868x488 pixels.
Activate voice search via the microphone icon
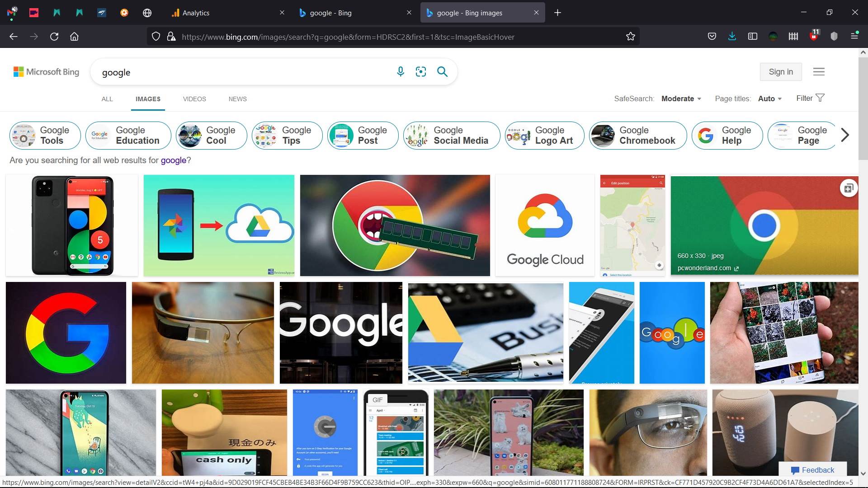click(401, 71)
